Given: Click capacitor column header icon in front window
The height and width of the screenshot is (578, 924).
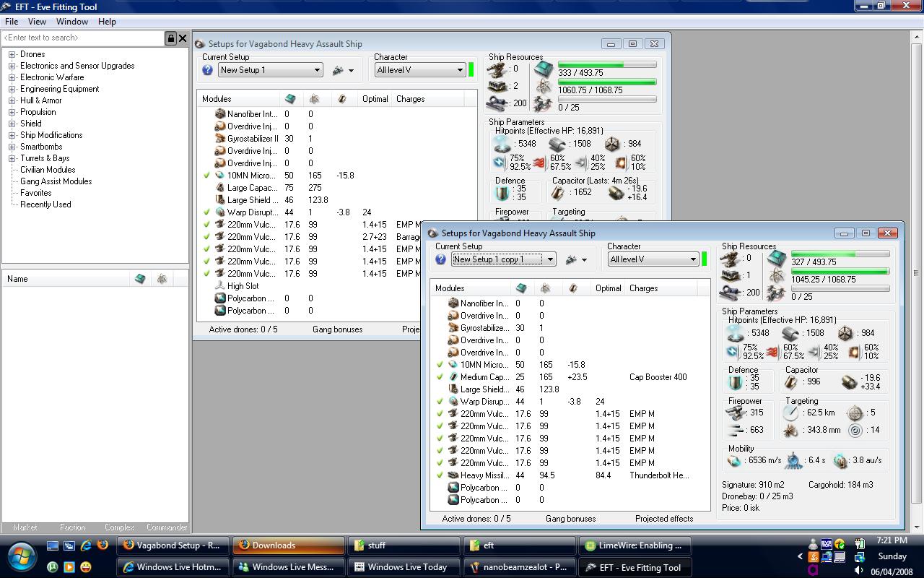Looking at the screenshot, I should (x=573, y=288).
